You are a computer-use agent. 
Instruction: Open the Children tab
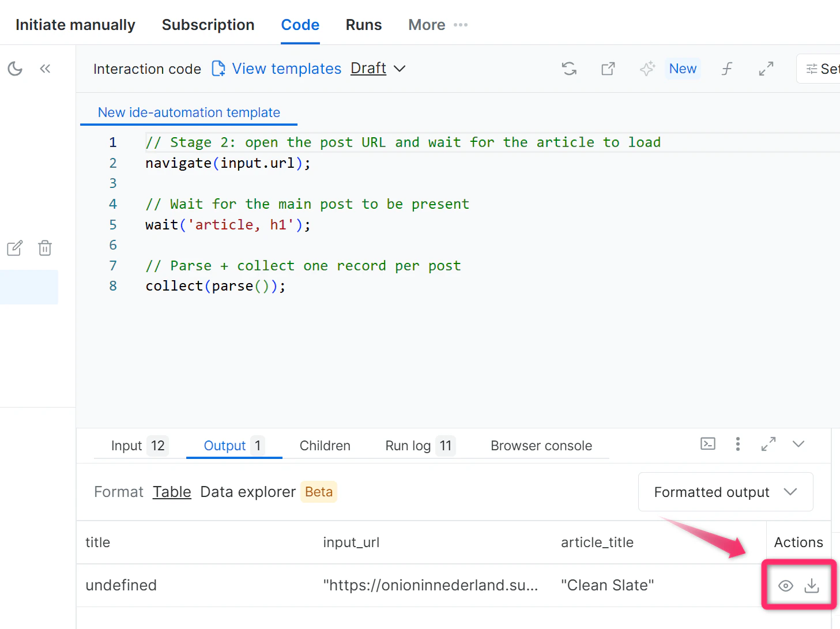(x=325, y=446)
